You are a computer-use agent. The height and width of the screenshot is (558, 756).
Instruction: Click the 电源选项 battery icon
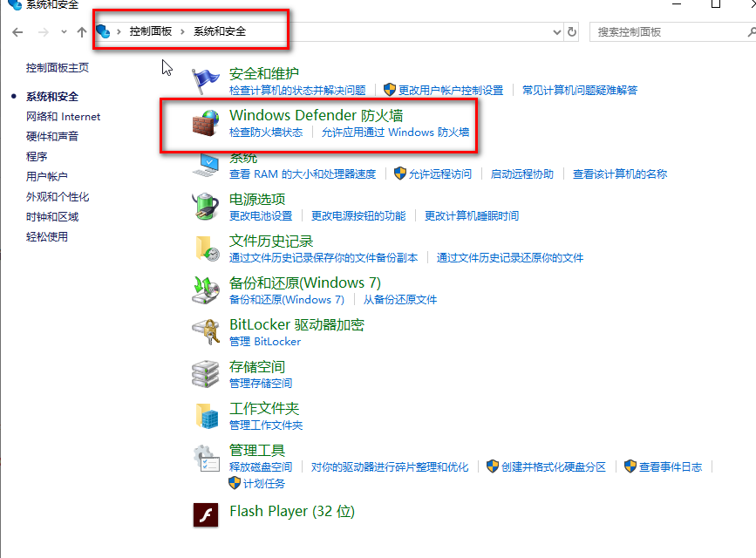(x=206, y=207)
